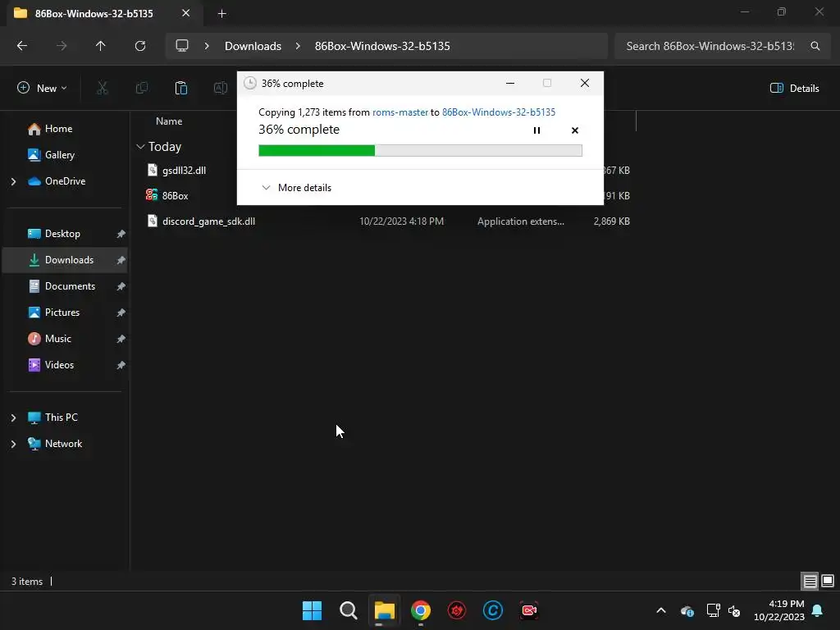Go back using the back arrow
Viewport: 840px width, 630px height.
coord(22,46)
